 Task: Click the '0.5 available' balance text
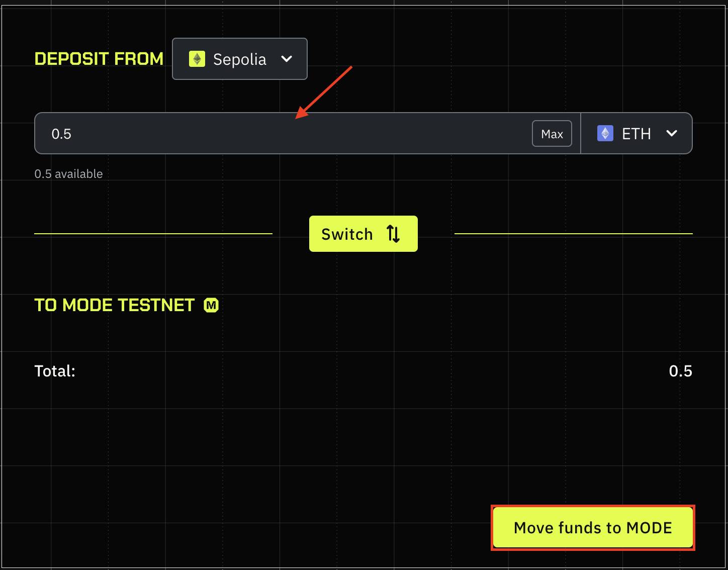[68, 174]
